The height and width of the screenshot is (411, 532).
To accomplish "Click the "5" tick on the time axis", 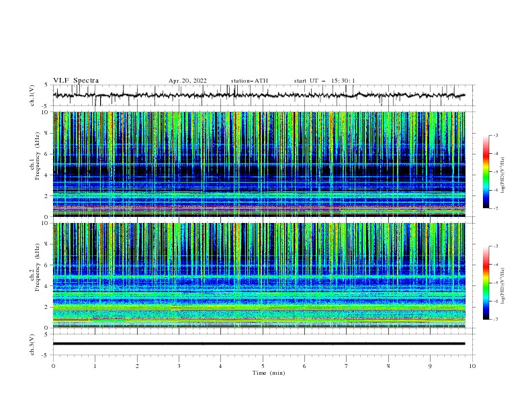I will point(263,366).
